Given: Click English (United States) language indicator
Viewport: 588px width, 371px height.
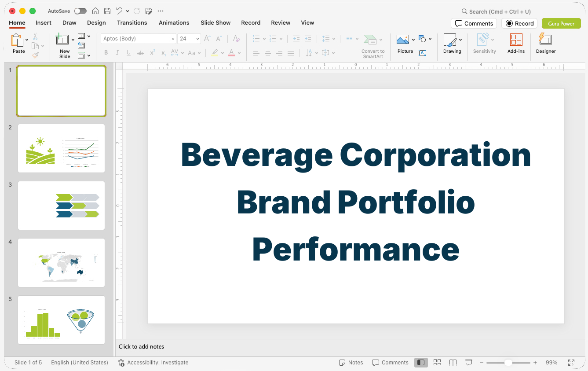Looking at the screenshot, I should [x=80, y=363].
